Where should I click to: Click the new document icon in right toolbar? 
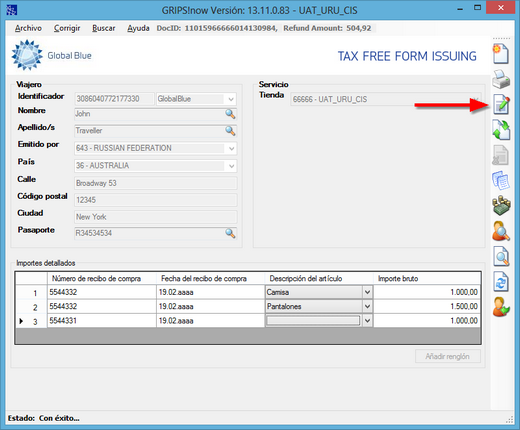pyautogui.click(x=501, y=54)
